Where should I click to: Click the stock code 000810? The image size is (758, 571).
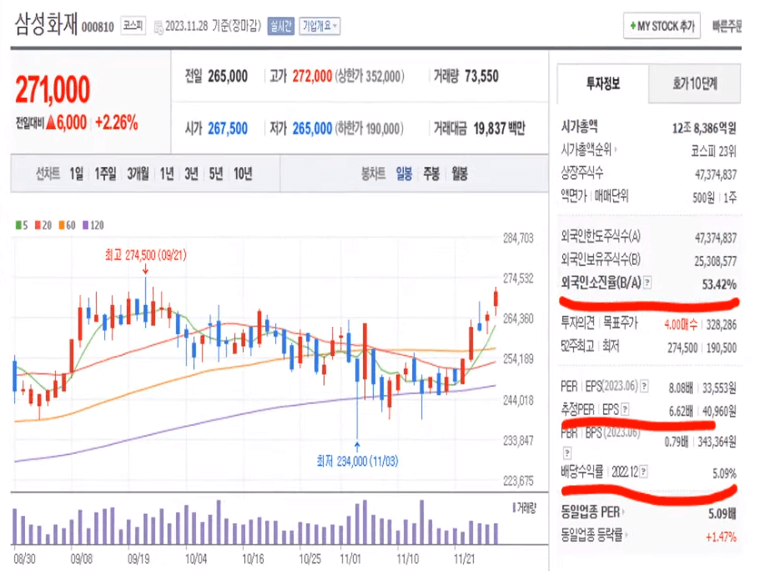[98, 27]
